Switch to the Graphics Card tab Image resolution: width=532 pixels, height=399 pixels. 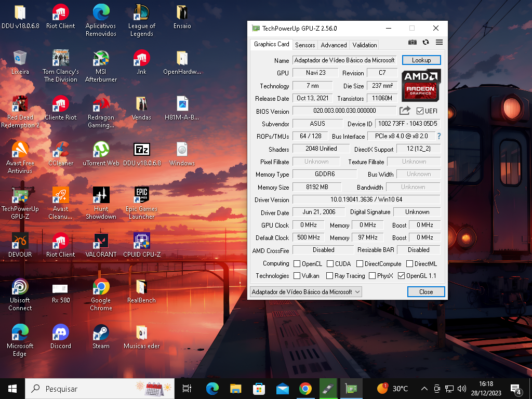tap(271, 44)
